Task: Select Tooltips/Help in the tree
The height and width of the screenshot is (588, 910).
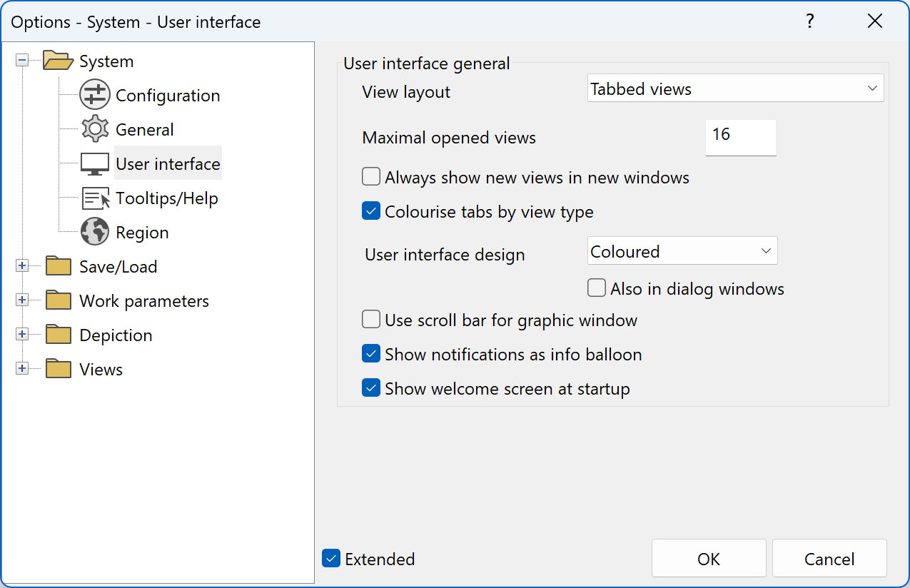Action: (166, 198)
